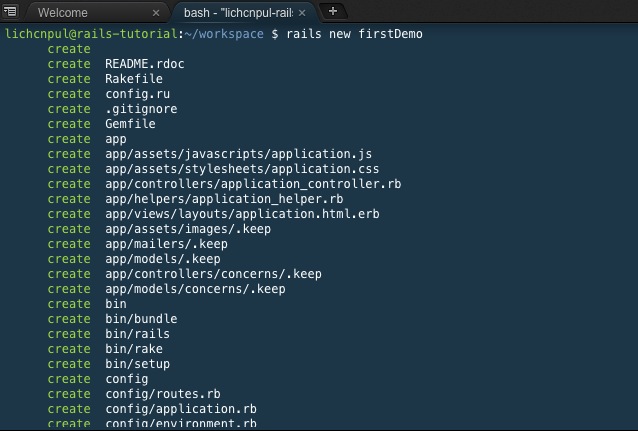Image resolution: width=638 pixels, height=431 pixels.
Task: Click the bin/bundle output line
Action: coord(141,319)
